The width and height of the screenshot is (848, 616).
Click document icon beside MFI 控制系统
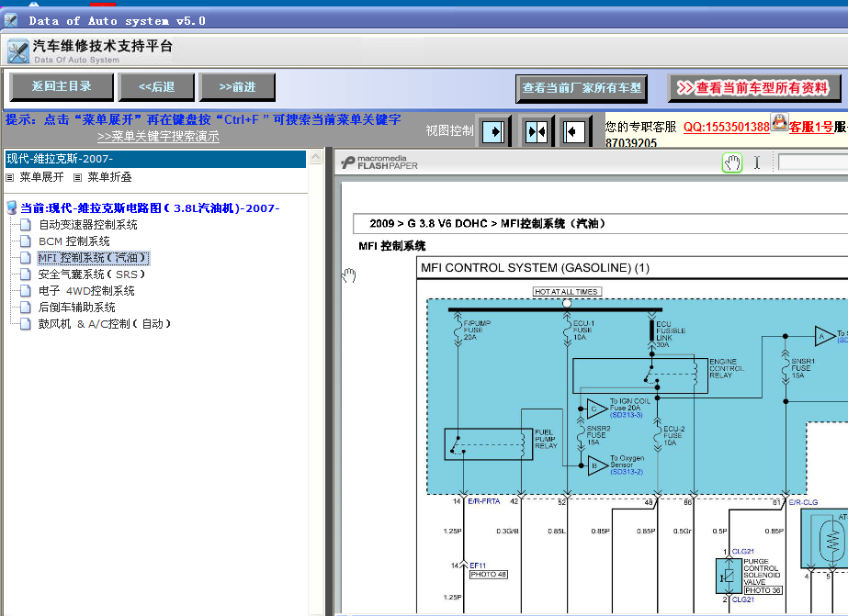coord(26,258)
